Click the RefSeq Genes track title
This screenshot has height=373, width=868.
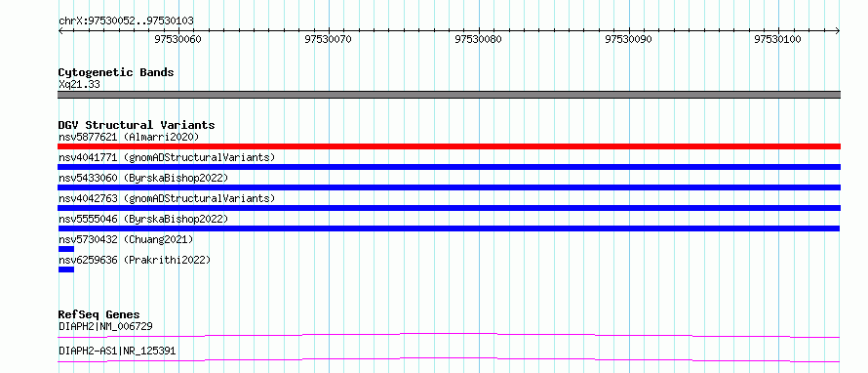(99, 314)
